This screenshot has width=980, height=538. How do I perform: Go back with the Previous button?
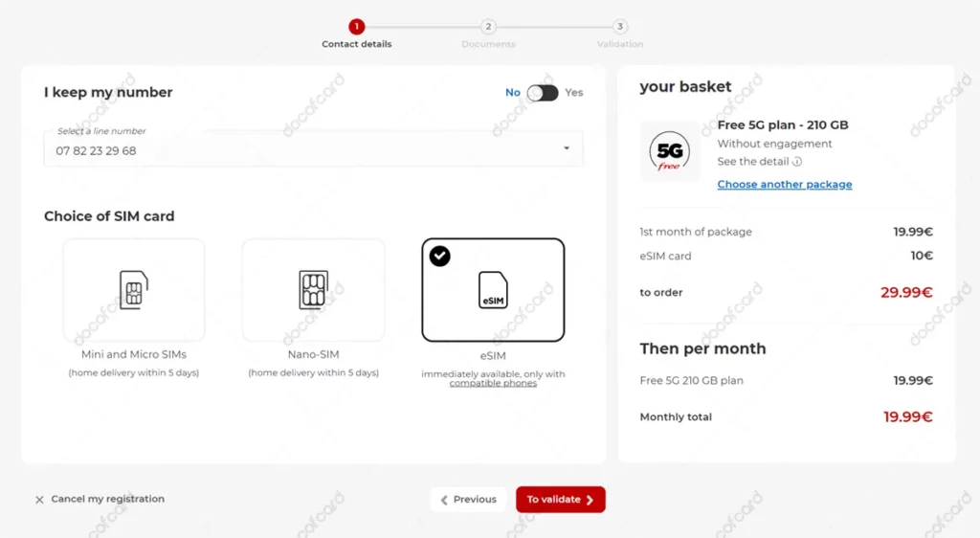point(468,500)
